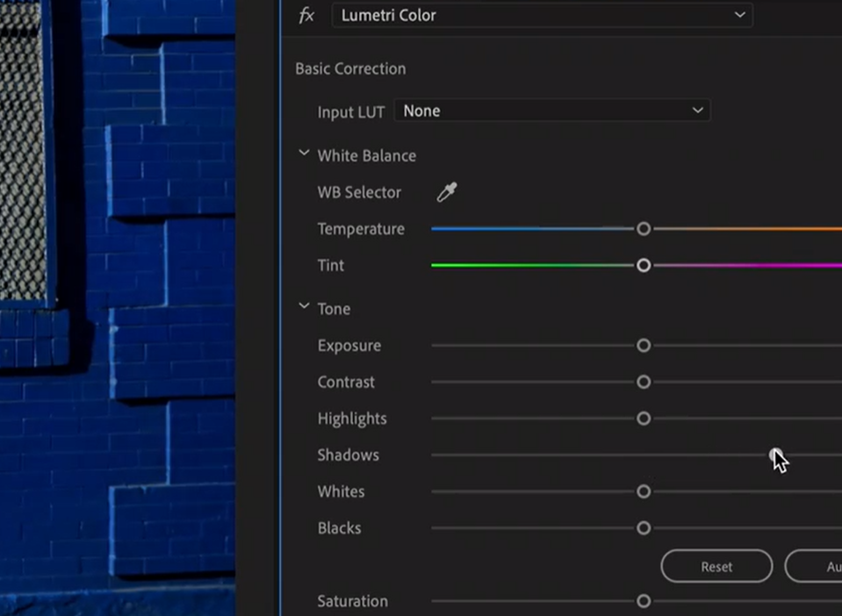This screenshot has width=842, height=616.
Task: Select the None value in Input LUT
Action: coord(421,111)
